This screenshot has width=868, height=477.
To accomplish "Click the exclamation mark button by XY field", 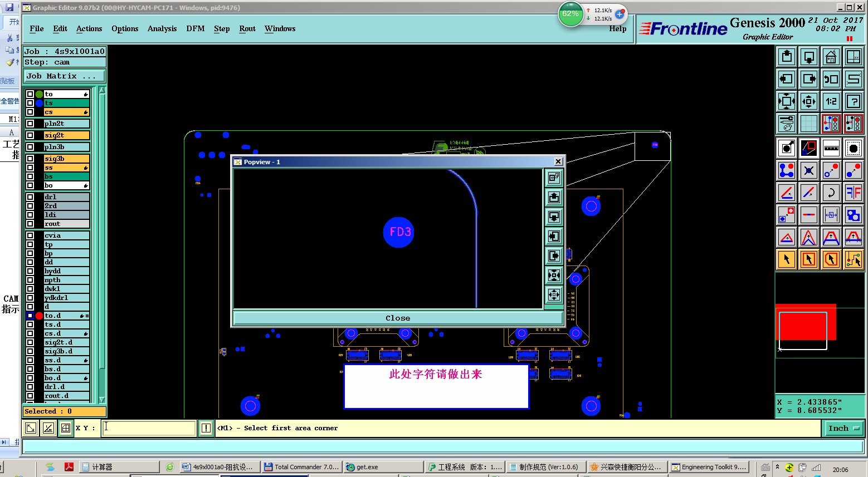I will pos(206,428).
